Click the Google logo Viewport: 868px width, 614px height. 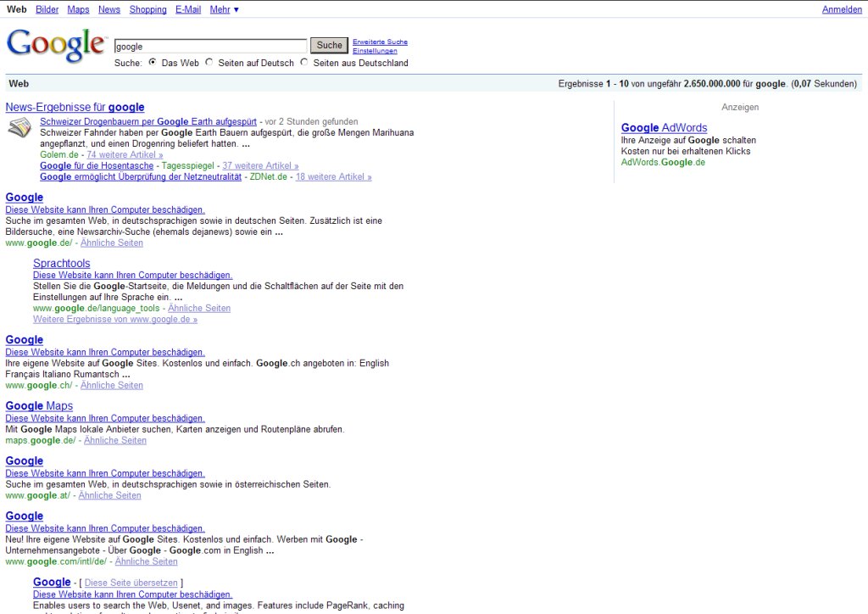55,45
